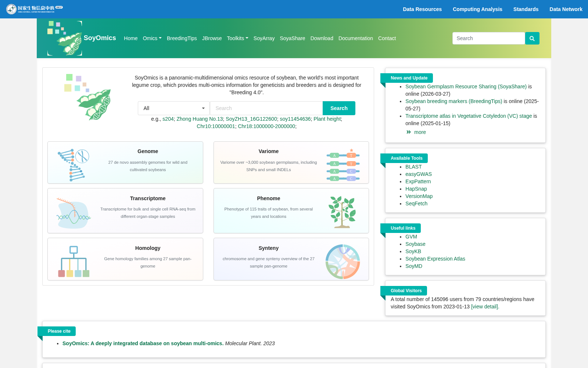Open the Toolkits dropdown menu
Viewport: 588px width, 368px height.
click(237, 38)
